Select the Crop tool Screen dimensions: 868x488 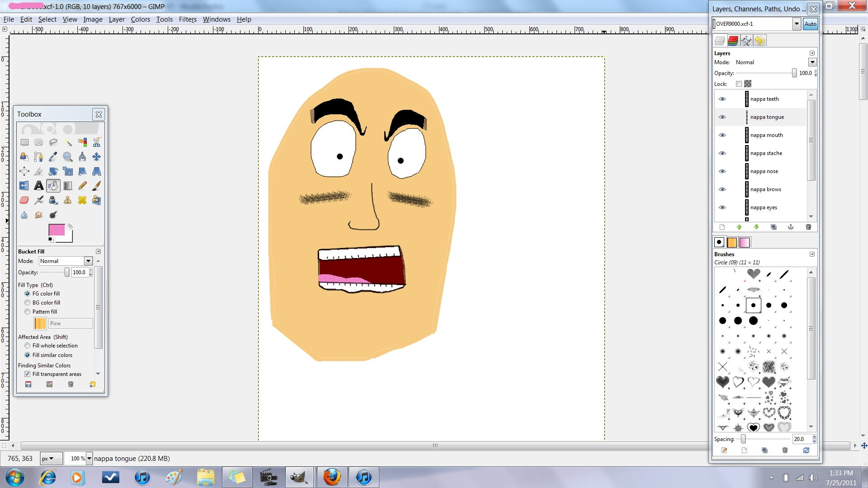[x=39, y=171]
